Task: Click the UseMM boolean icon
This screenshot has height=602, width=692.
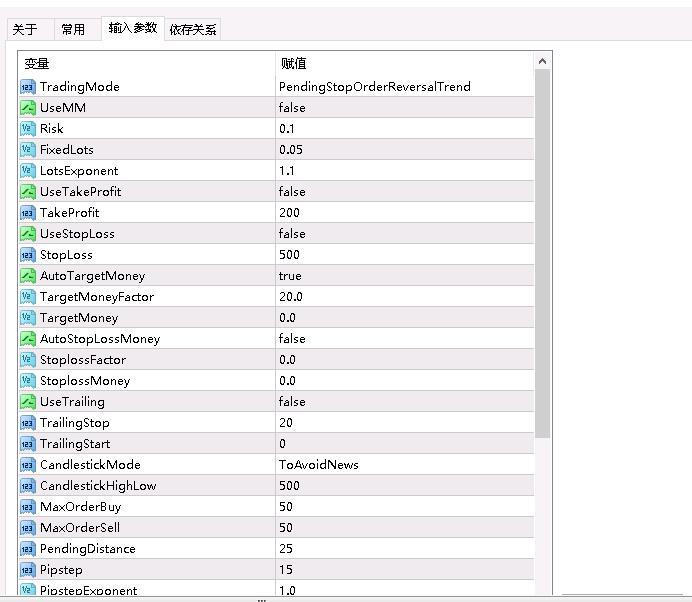Action: 28,108
